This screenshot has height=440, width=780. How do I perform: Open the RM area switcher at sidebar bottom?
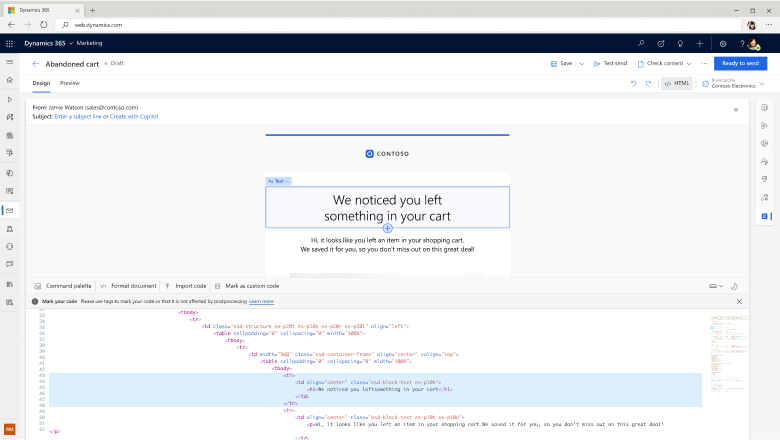click(9, 429)
